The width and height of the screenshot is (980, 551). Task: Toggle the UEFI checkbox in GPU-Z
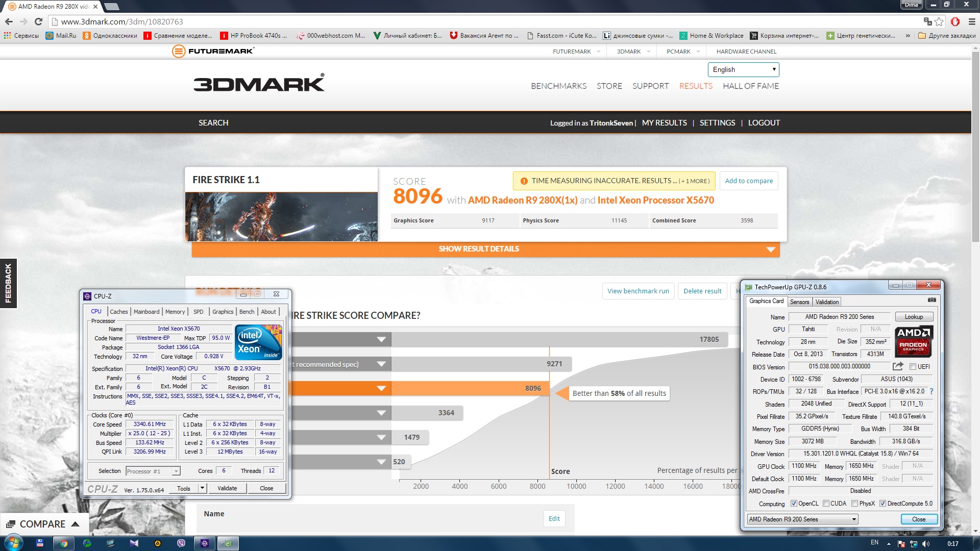point(913,367)
